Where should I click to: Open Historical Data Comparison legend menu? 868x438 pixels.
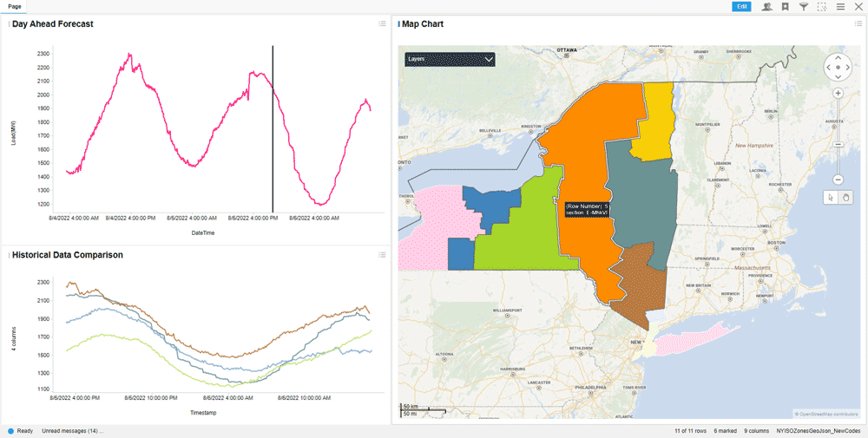coord(382,255)
